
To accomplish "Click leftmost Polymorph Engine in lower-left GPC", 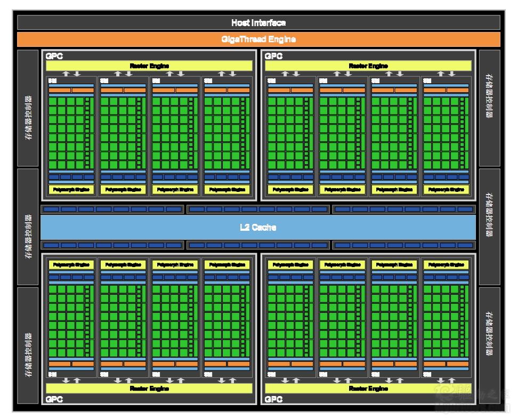I will pos(71,265).
